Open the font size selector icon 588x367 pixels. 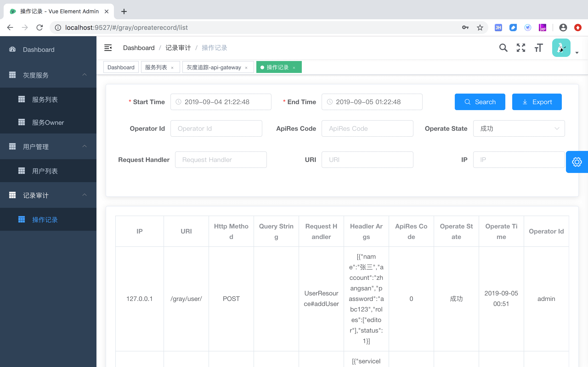[538, 48]
